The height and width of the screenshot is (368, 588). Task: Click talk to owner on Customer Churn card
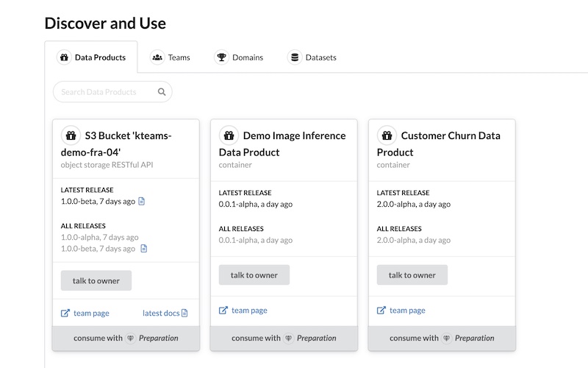pyautogui.click(x=412, y=275)
